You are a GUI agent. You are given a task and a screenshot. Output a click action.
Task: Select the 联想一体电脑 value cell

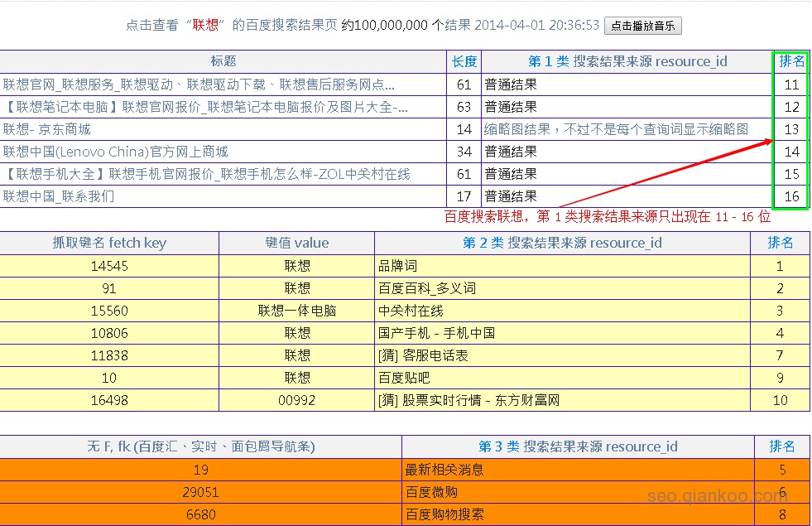coord(296,311)
